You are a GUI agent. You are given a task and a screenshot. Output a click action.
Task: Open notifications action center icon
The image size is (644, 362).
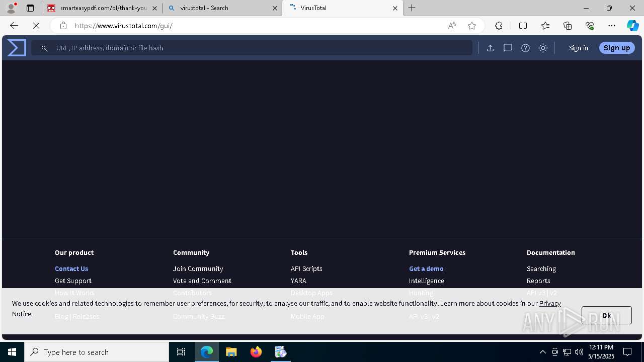(627, 352)
